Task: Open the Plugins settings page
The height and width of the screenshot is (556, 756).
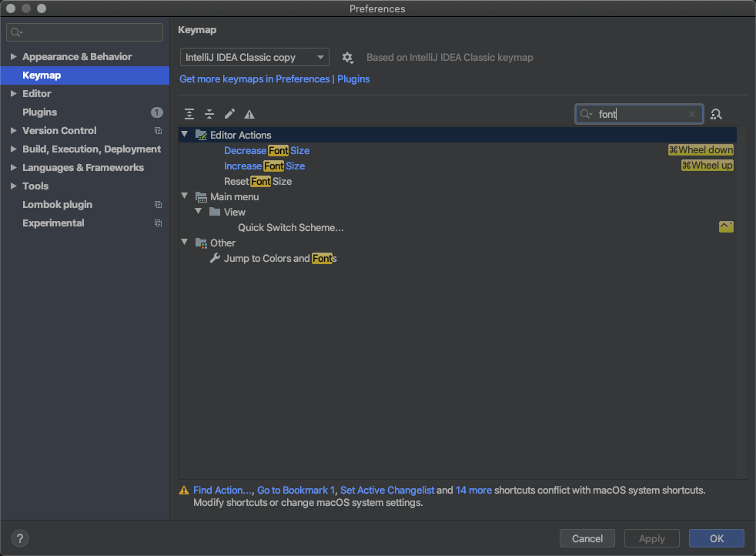Action: coord(39,112)
